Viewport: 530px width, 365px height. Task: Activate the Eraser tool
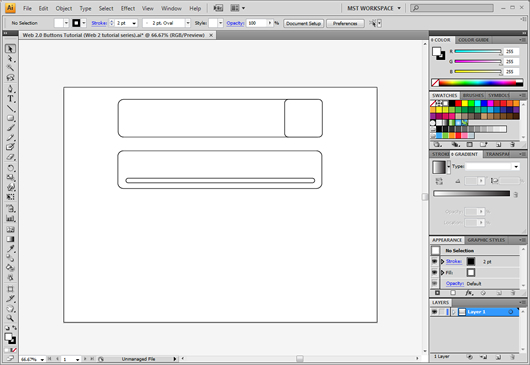tap(10, 157)
